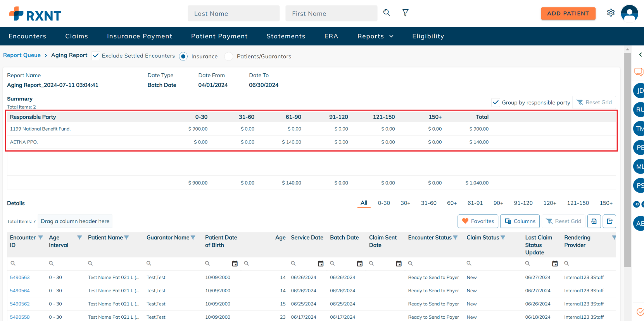
Task: Go to the Claims menu
Action: tap(76, 36)
